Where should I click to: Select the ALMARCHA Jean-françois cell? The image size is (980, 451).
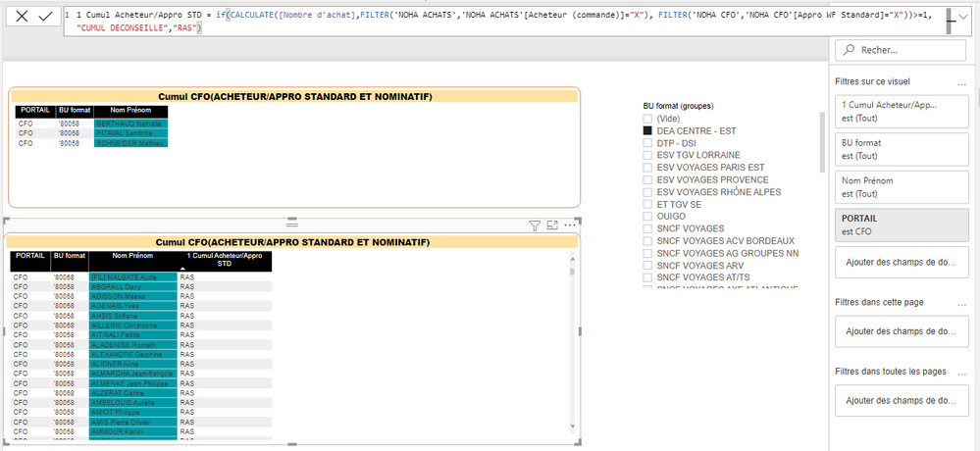click(133, 374)
